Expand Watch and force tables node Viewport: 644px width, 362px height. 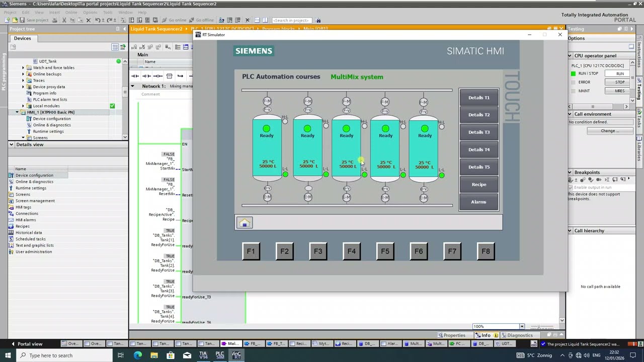coord(23,67)
